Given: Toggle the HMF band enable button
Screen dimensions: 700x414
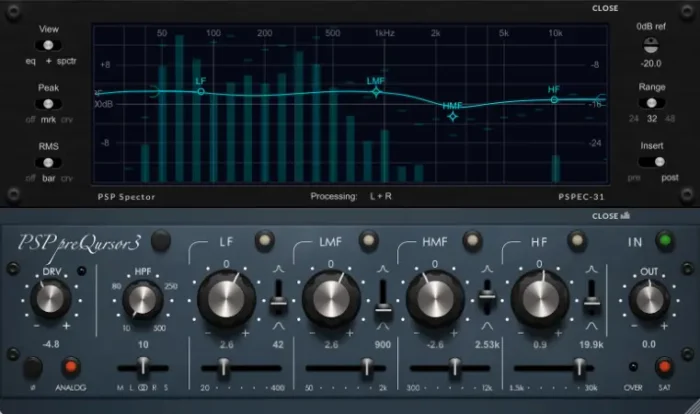Looking at the screenshot, I should pyautogui.click(x=473, y=240).
